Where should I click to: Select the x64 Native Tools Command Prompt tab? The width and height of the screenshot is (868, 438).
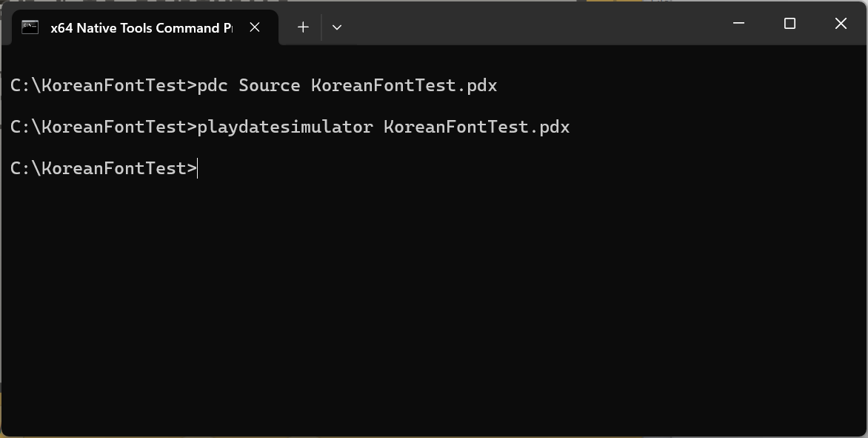click(141, 28)
